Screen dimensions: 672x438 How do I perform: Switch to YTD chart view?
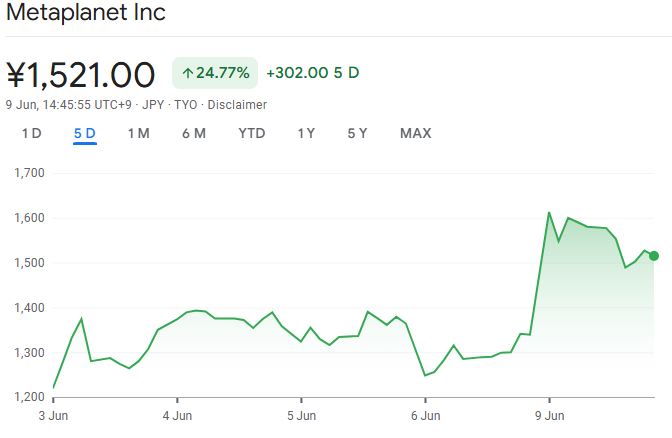(x=251, y=133)
